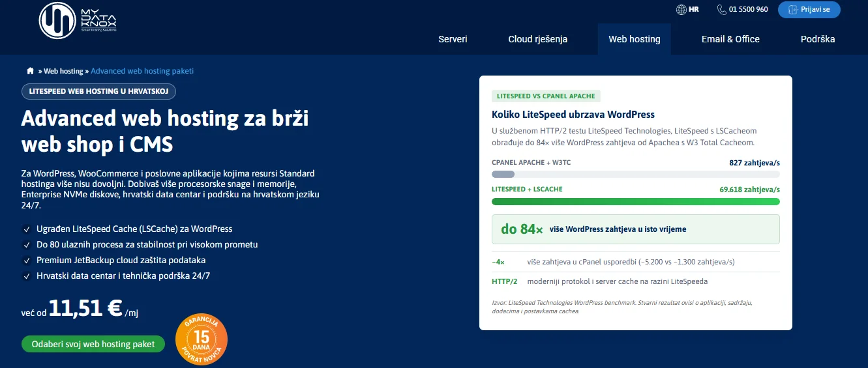Click the gray cPanel Apache progress bar
This screenshot has width=868, height=368.
tap(503, 175)
